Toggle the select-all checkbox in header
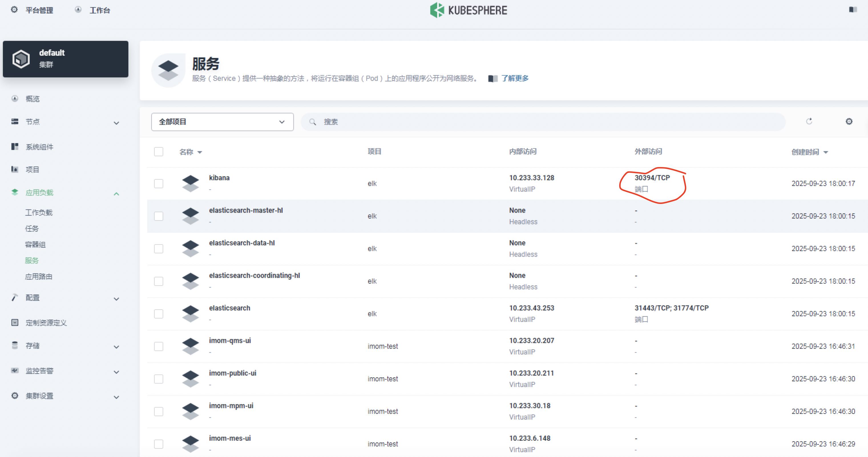Image resolution: width=868 pixels, height=457 pixels. [x=159, y=152]
